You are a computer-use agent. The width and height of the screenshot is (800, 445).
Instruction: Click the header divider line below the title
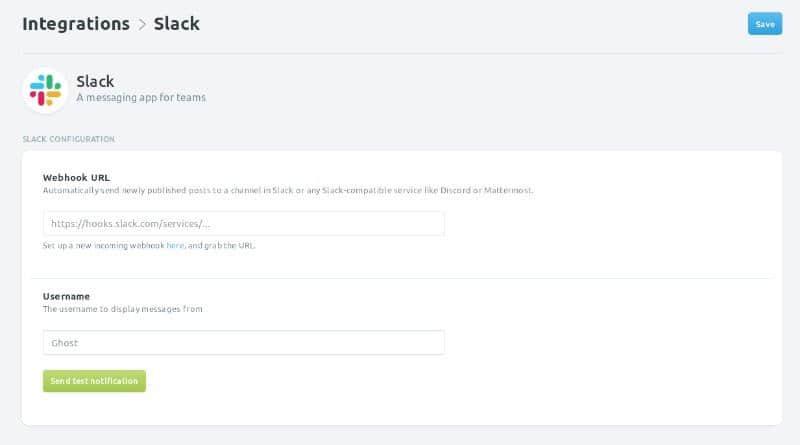400,53
